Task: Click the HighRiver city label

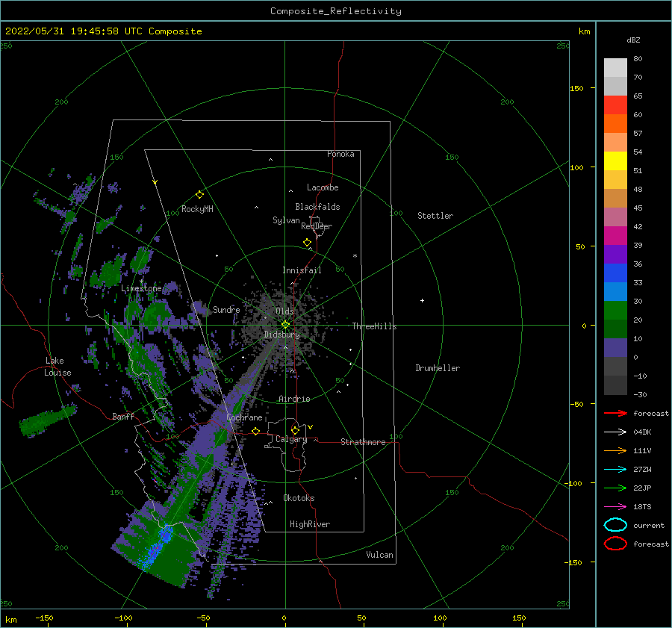Action: [x=310, y=524]
